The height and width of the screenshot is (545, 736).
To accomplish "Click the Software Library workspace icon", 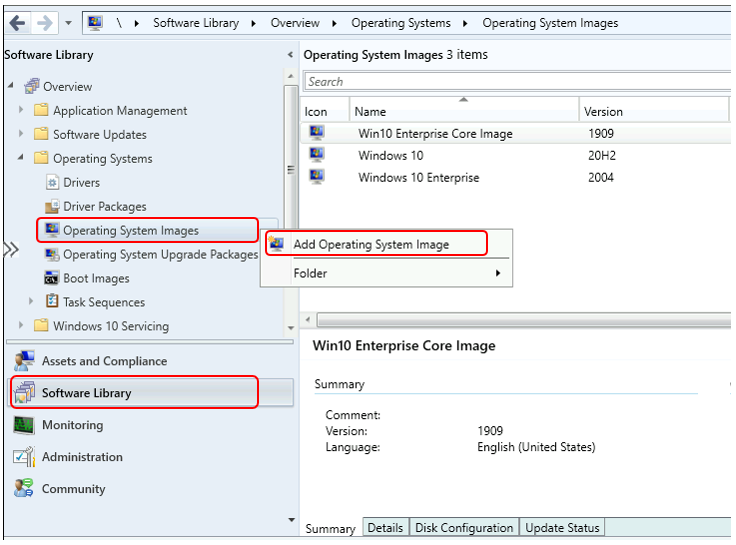I will pyautogui.click(x=24, y=392).
